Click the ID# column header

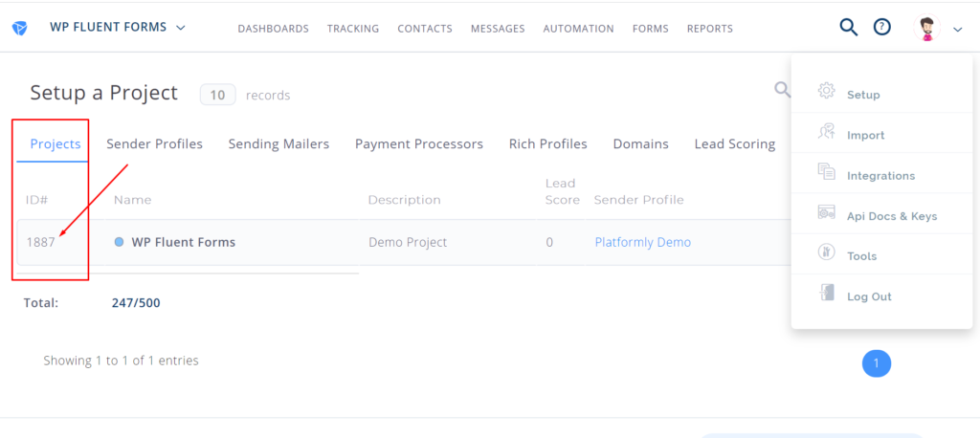point(37,200)
